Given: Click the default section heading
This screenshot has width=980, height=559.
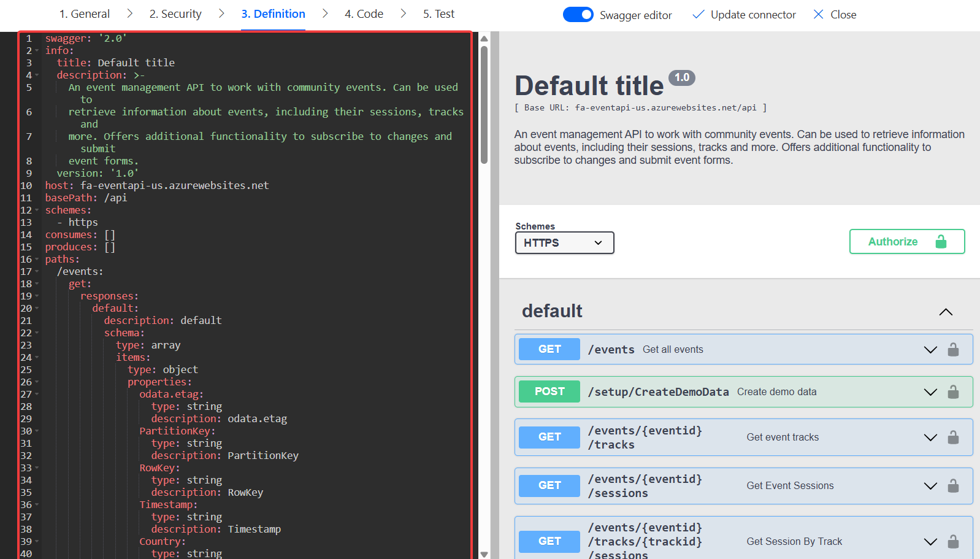Looking at the screenshot, I should tap(552, 311).
